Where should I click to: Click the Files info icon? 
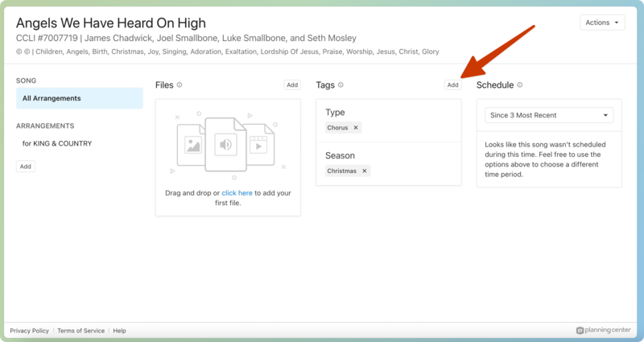(x=180, y=85)
